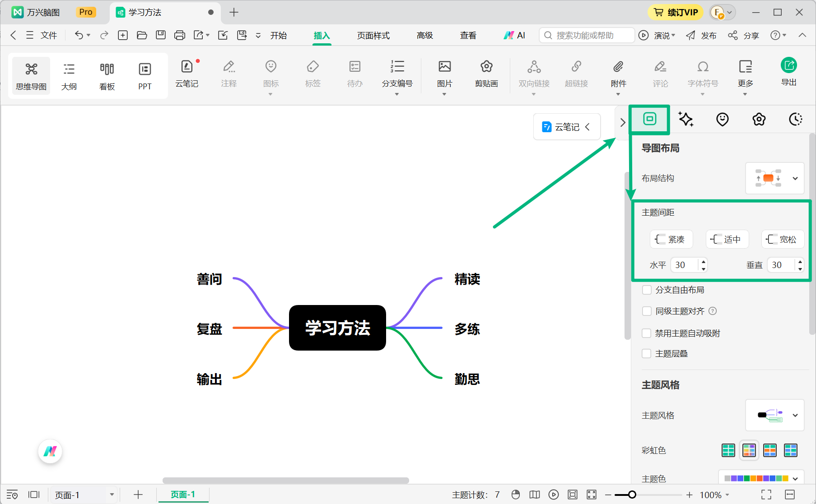Collapse the right side panel
Screen dimensions: 816x504
click(623, 122)
